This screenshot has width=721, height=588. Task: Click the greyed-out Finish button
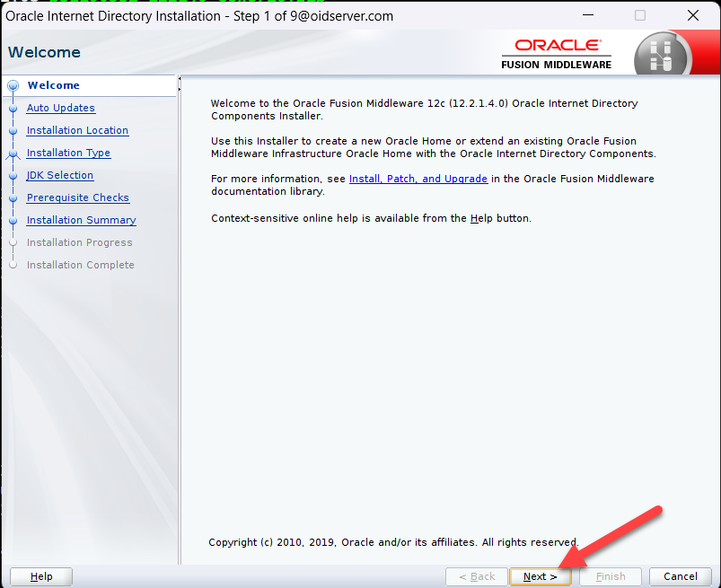point(611,576)
